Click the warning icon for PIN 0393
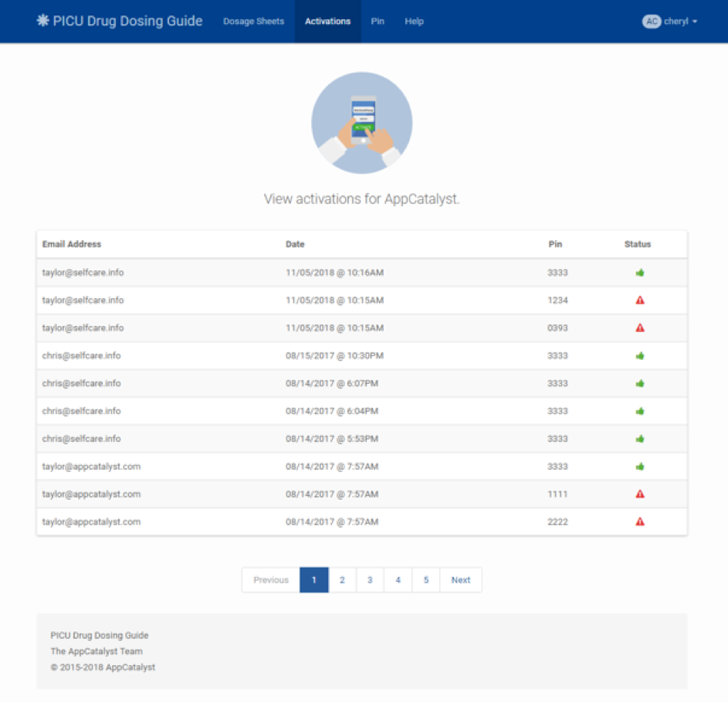The image size is (728, 703). tap(640, 328)
